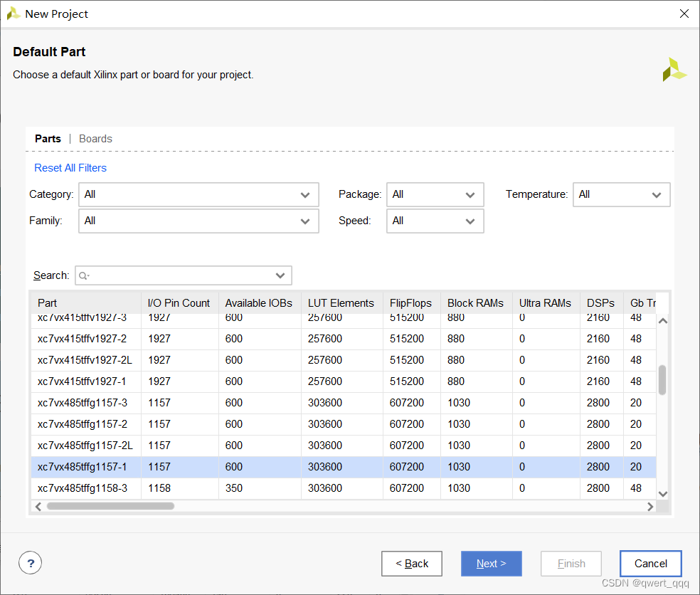Sort by the Ultra RAMs column header
This screenshot has height=595, width=700.
pos(546,303)
